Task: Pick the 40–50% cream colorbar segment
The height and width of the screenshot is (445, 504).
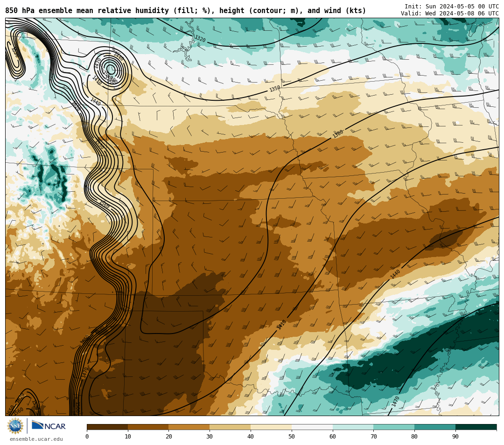Action: point(271,427)
